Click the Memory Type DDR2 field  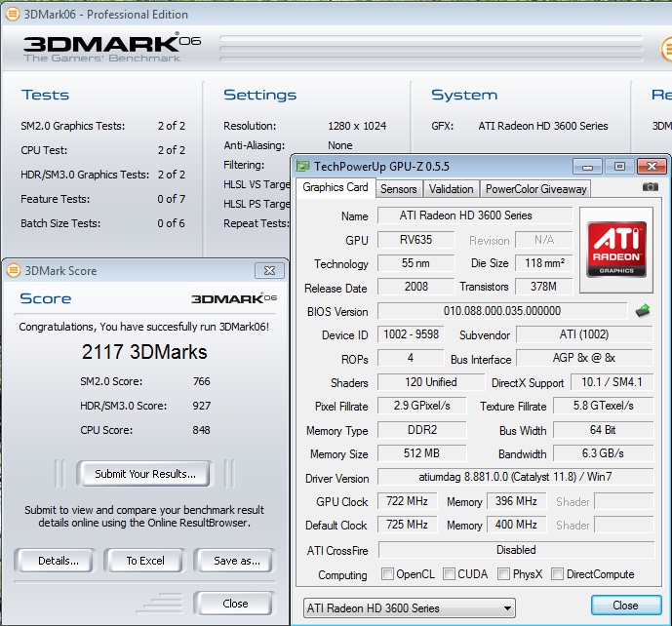(421, 430)
